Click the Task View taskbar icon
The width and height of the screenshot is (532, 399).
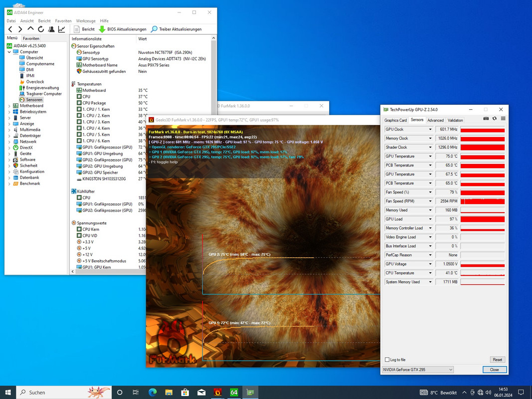tap(136, 393)
